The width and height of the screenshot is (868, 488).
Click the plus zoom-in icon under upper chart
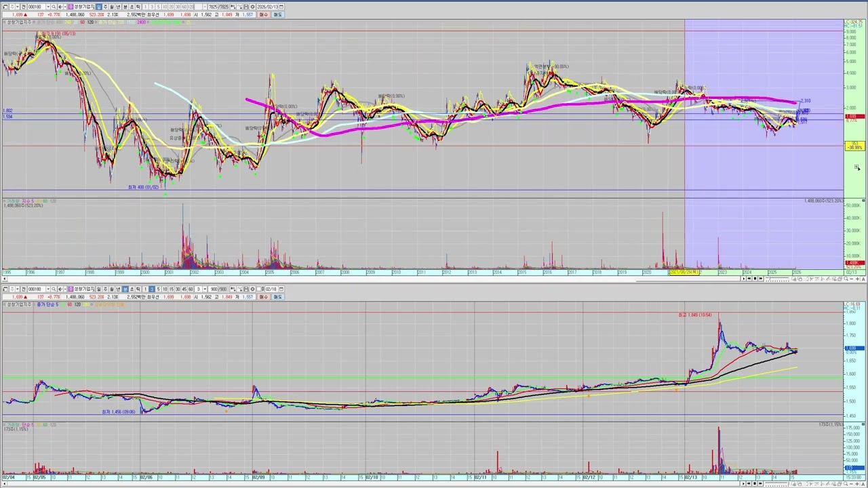[858, 279]
